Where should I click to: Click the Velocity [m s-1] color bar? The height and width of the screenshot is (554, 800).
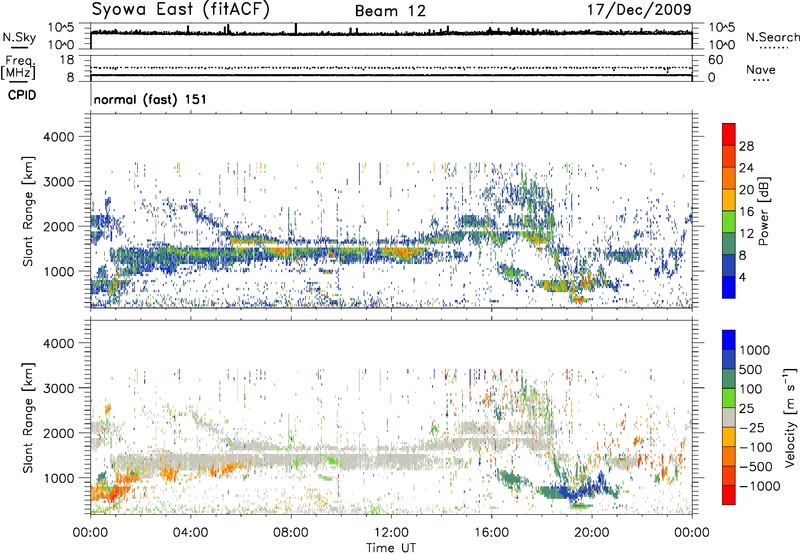(729, 417)
